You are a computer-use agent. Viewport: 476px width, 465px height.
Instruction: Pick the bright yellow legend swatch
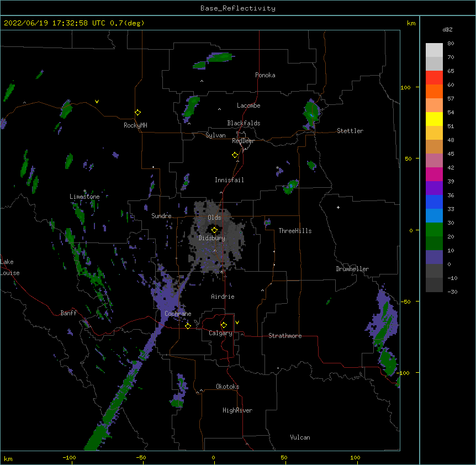coord(434,119)
